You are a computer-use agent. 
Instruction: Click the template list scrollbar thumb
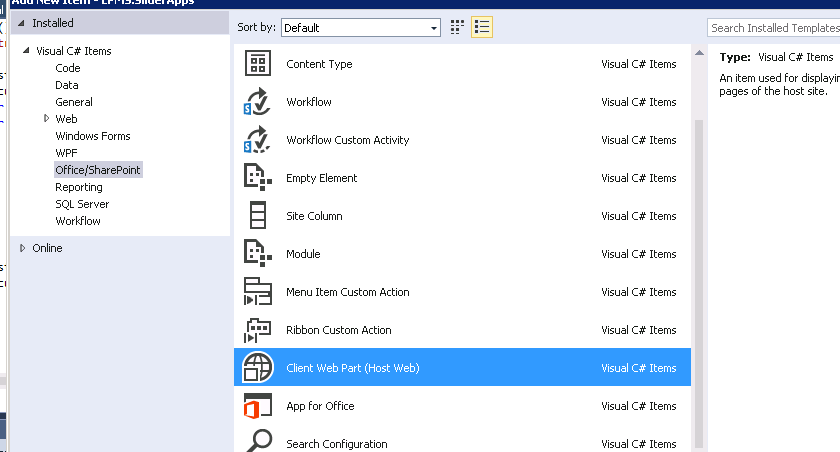(699, 283)
